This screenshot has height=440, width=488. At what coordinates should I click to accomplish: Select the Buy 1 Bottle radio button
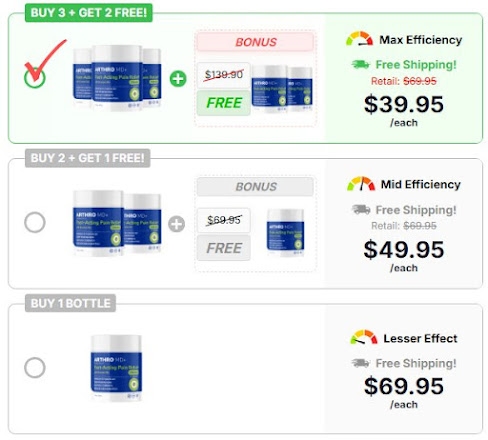pos(35,368)
